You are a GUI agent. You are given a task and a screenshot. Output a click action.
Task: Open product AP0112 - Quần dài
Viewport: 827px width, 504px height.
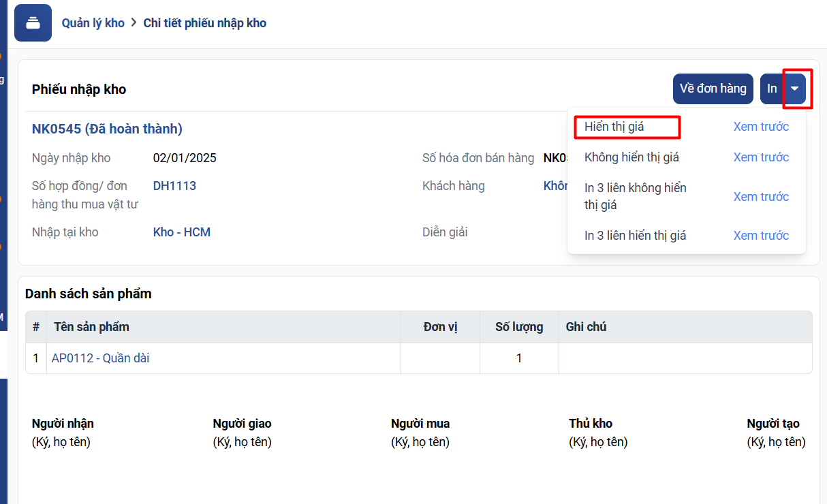coord(100,358)
